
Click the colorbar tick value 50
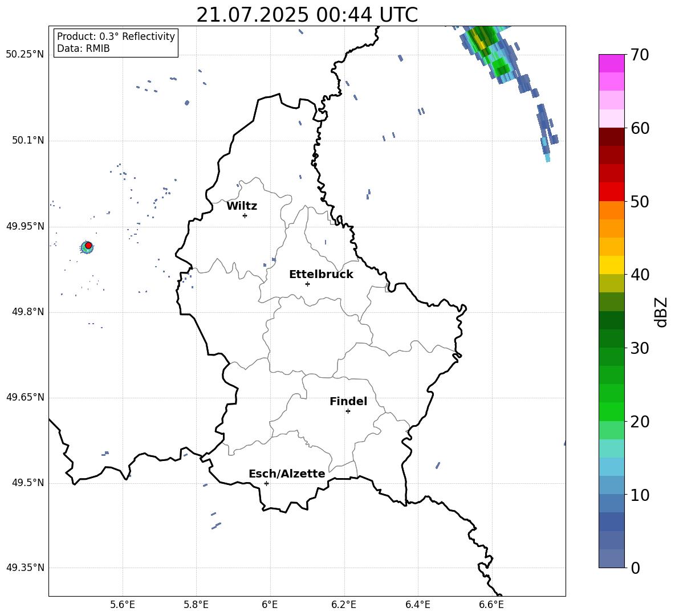pyautogui.click(x=640, y=201)
